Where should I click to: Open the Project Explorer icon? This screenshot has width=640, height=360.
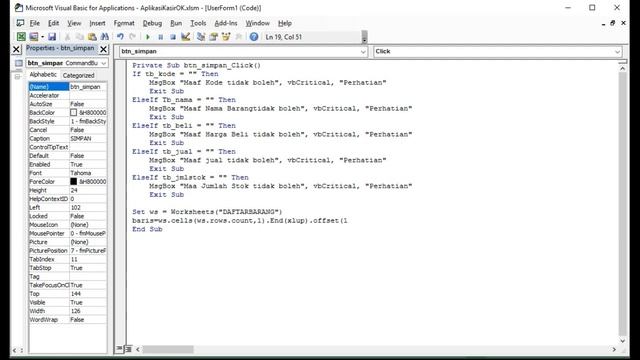201,37
